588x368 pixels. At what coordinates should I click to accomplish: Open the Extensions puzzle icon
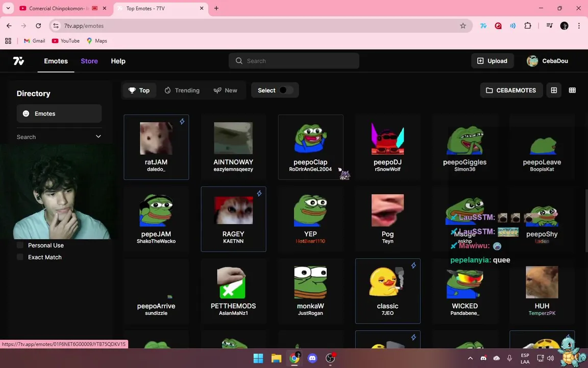tap(528, 26)
